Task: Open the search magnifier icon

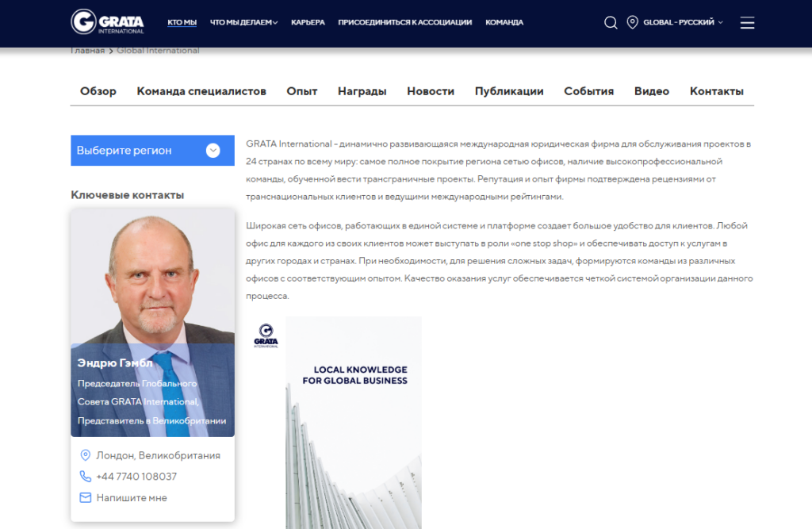Action: pos(611,22)
